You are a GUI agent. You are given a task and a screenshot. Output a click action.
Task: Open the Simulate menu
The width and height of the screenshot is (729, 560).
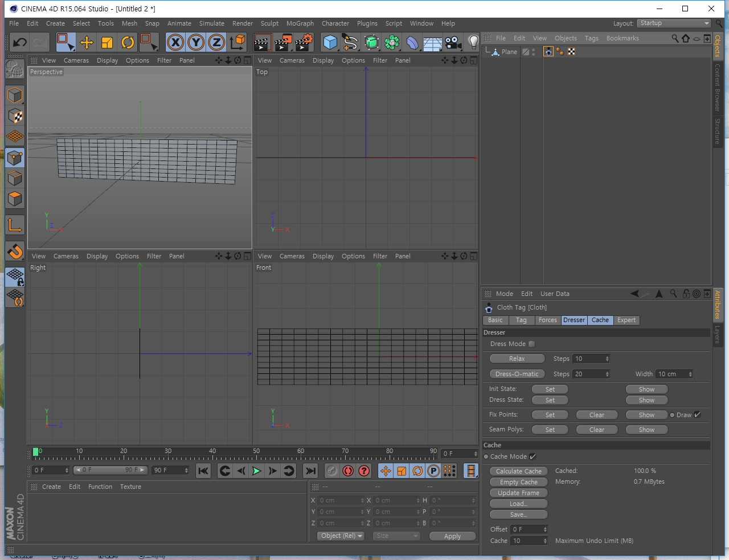coord(212,23)
